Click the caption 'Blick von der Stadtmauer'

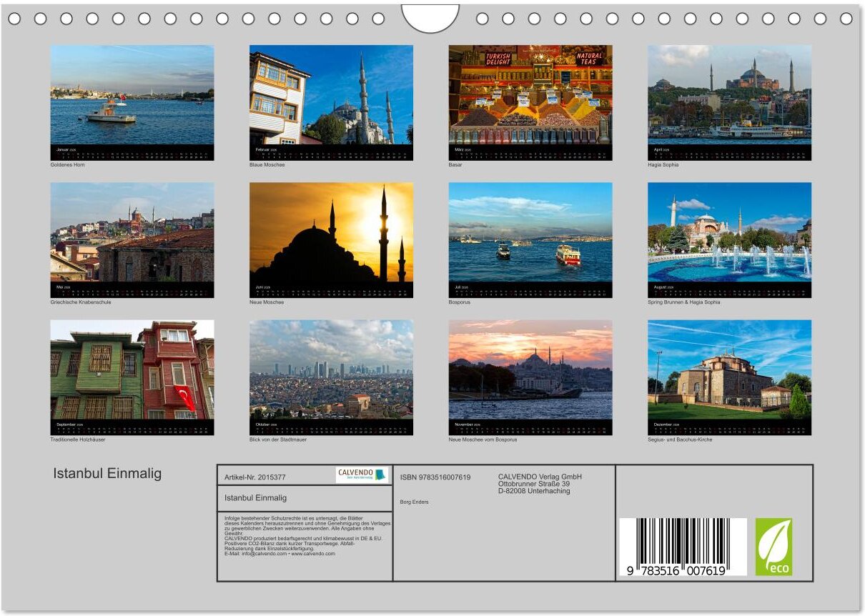tap(279, 439)
